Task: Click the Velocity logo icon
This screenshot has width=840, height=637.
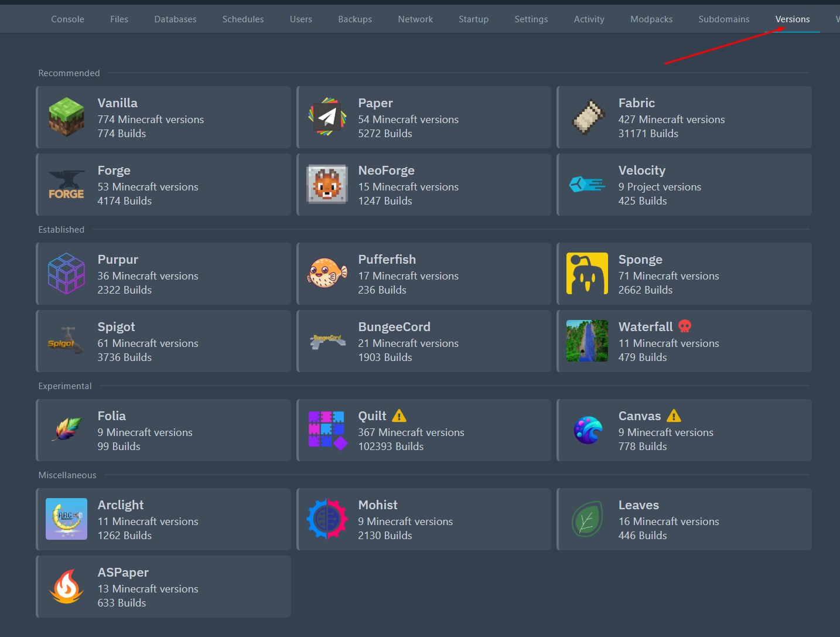Action: coord(587,185)
